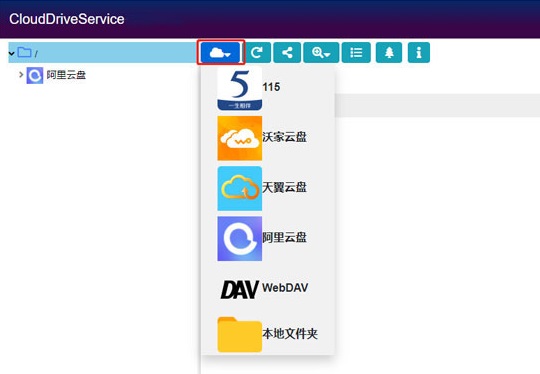The image size is (540, 374).
Task: Click the info toolbar icon
Action: pos(419,52)
